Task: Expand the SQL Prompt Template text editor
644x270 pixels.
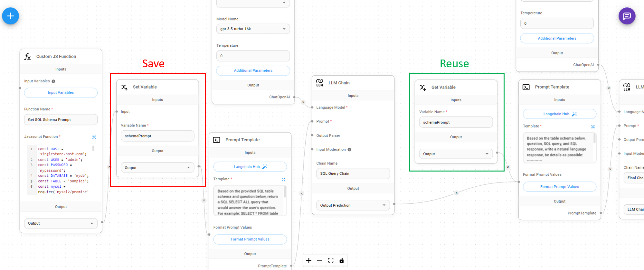Action: tap(283, 180)
